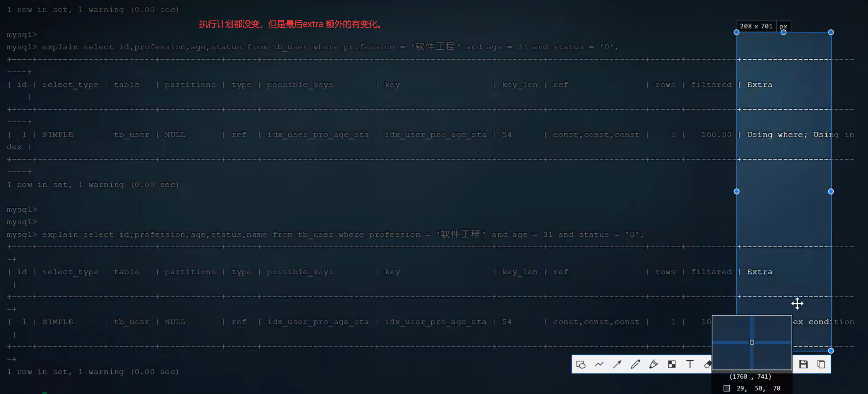
Task: Click top-left selection resize handle
Action: tap(737, 32)
